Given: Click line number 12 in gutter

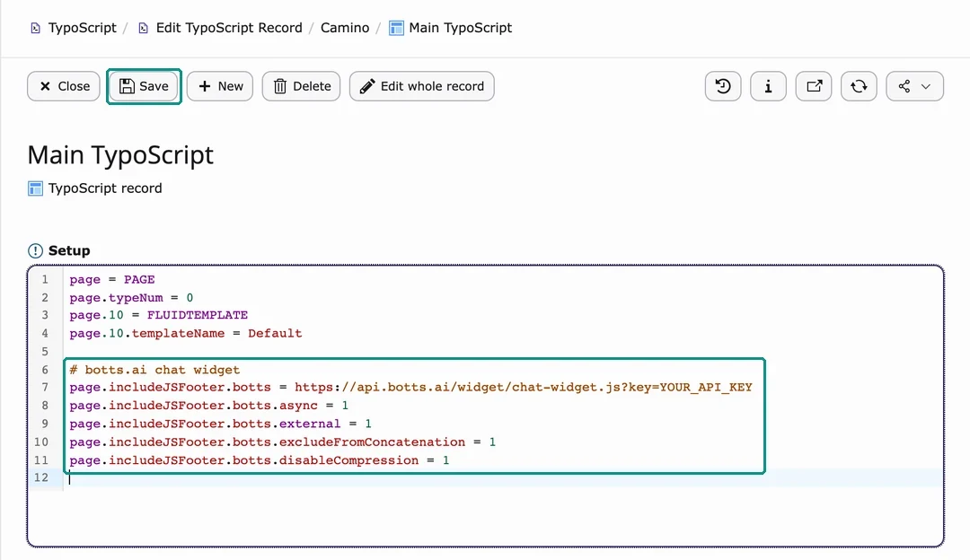Looking at the screenshot, I should pos(41,477).
